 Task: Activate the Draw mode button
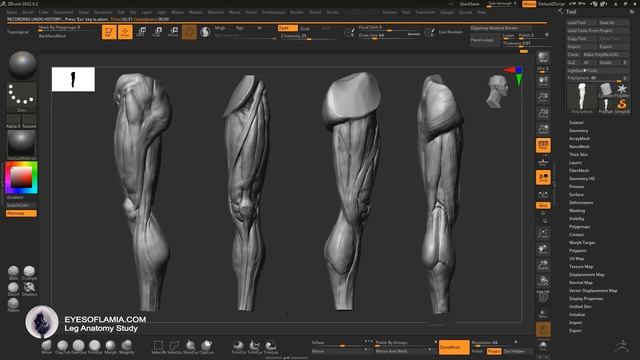[x=125, y=32]
